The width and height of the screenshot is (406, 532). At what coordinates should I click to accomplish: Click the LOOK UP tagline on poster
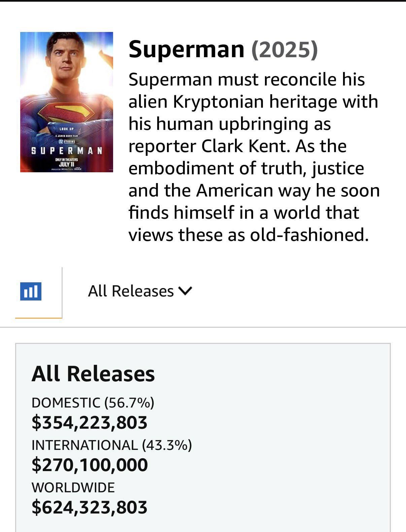click(x=66, y=129)
